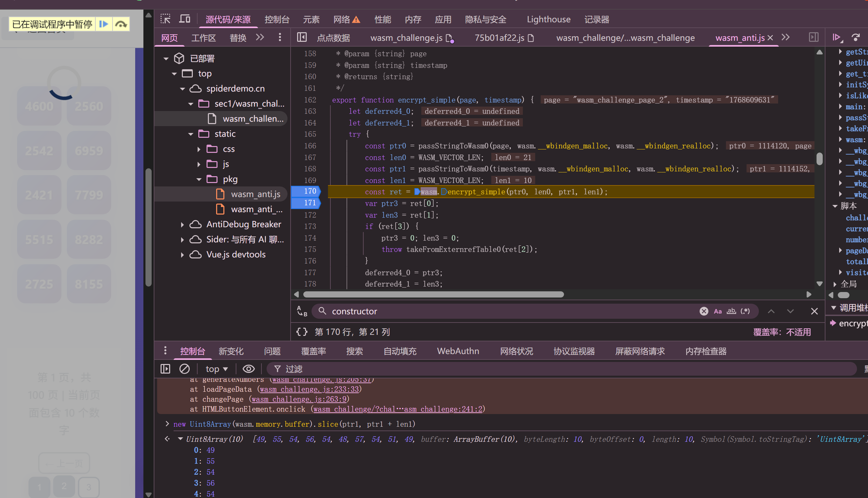Toggle regular expression search option
This screenshot has height=498, width=868.
[x=745, y=311]
